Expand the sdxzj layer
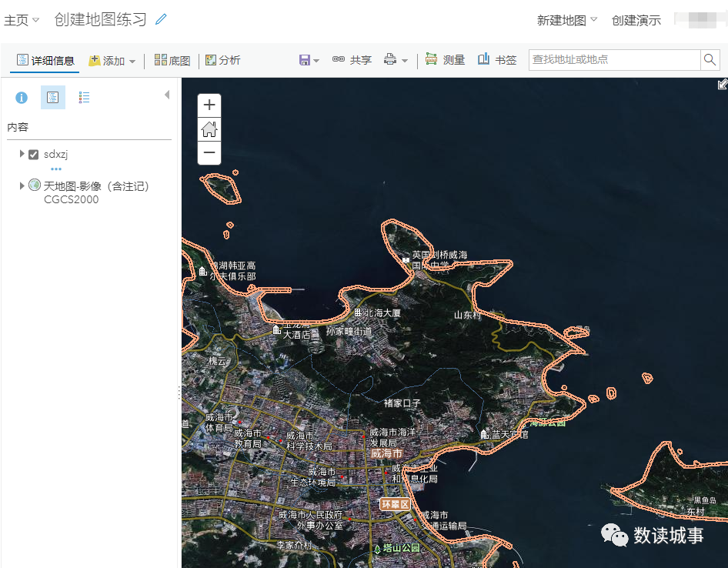The height and width of the screenshot is (568, 728). pyautogui.click(x=22, y=154)
